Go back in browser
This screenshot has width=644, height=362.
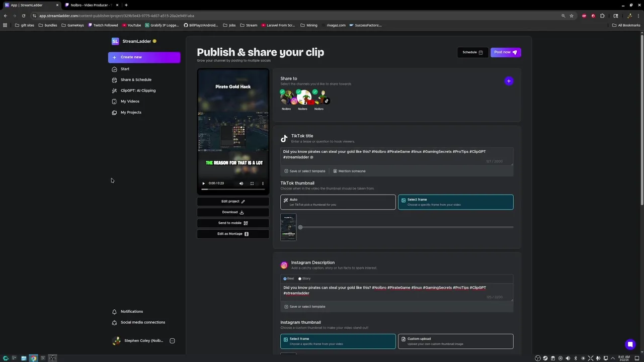click(x=6, y=16)
